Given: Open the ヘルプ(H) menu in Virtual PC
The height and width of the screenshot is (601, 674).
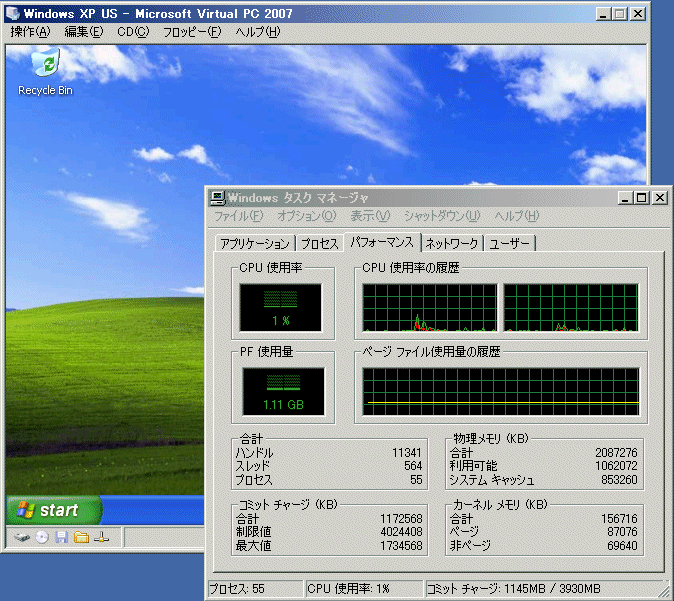Looking at the screenshot, I should click(x=258, y=32).
